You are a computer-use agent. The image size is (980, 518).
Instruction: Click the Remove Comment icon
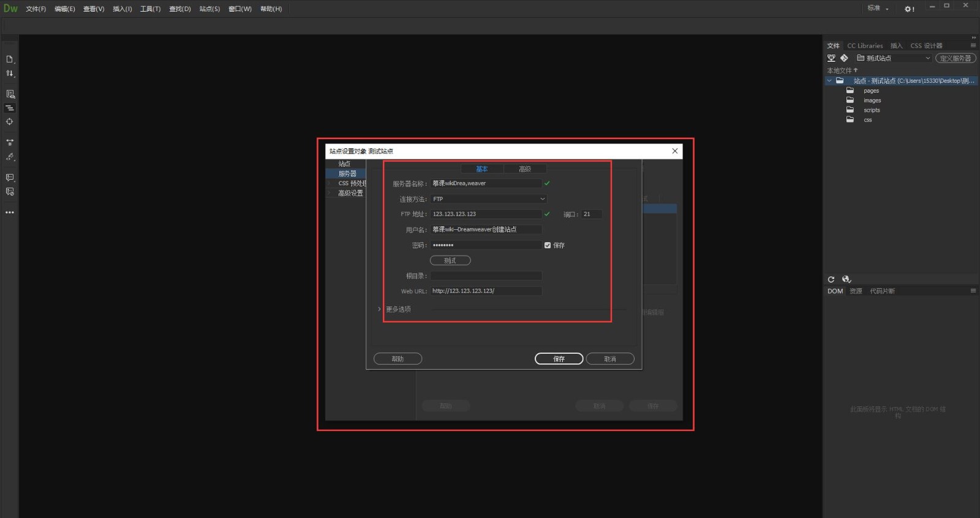pyautogui.click(x=10, y=191)
